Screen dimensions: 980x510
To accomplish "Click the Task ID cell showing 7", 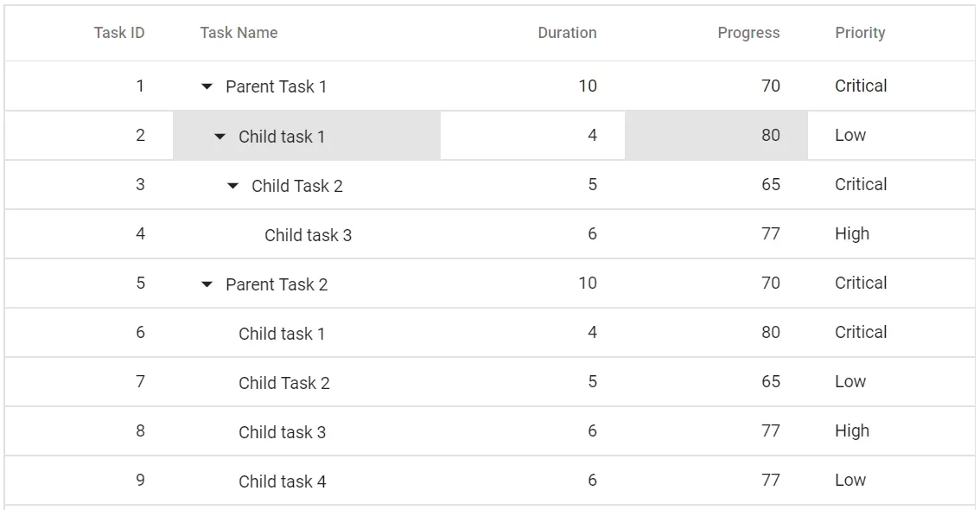I will [x=139, y=382].
